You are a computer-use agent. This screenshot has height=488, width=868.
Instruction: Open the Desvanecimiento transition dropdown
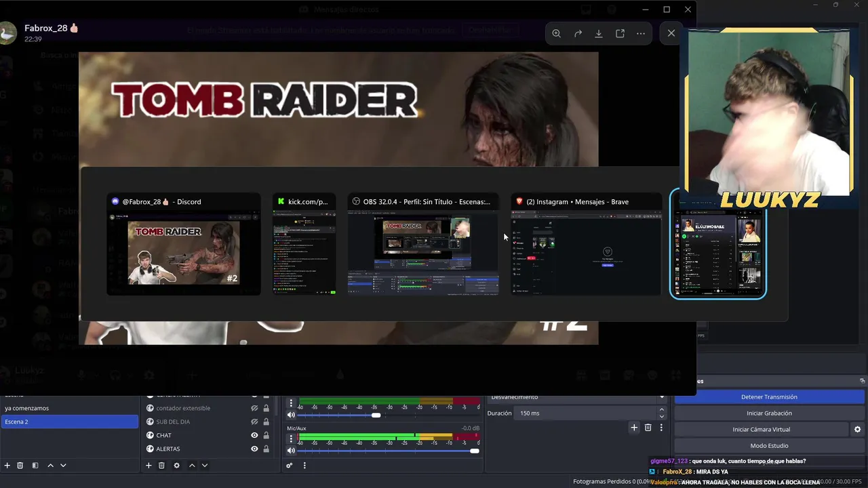pos(576,397)
